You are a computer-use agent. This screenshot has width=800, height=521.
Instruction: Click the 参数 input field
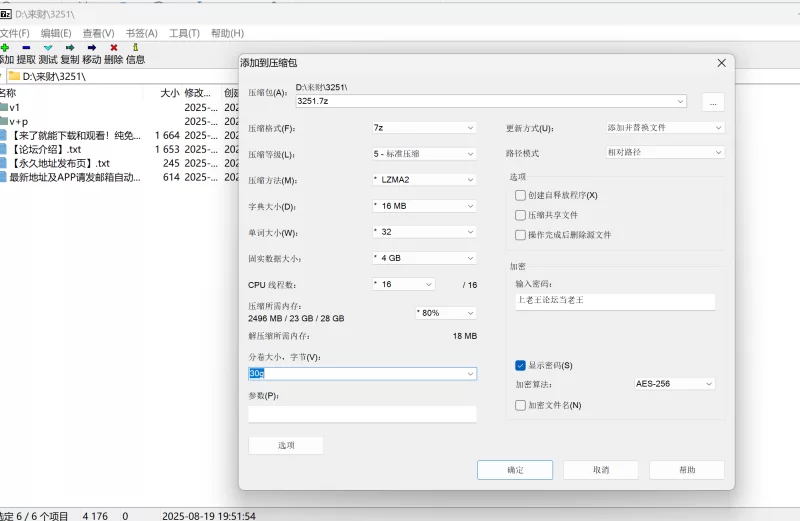coord(362,414)
